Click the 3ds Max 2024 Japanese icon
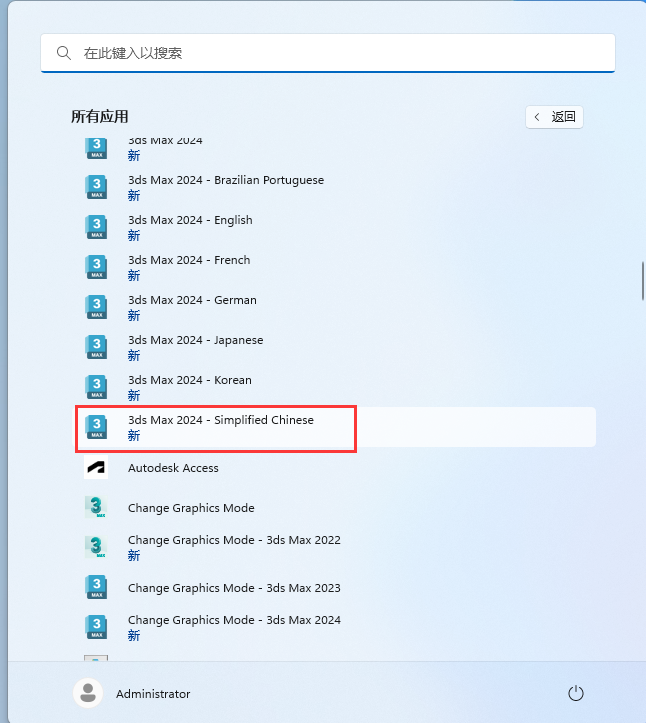646x723 pixels. (96, 347)
